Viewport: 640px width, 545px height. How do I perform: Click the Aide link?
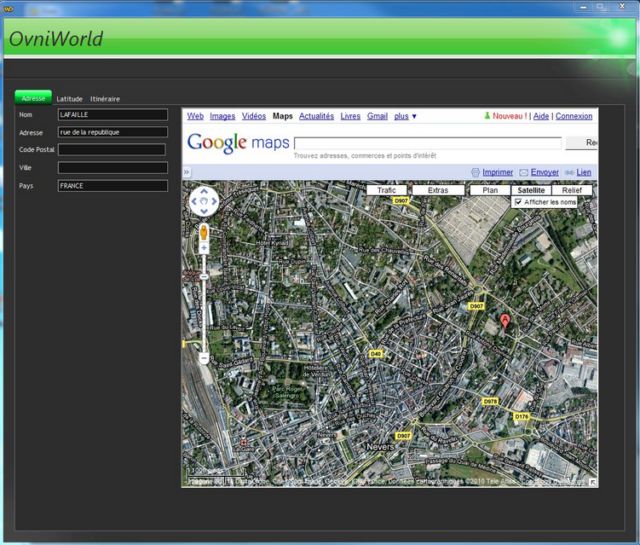(x=541, y=116)
